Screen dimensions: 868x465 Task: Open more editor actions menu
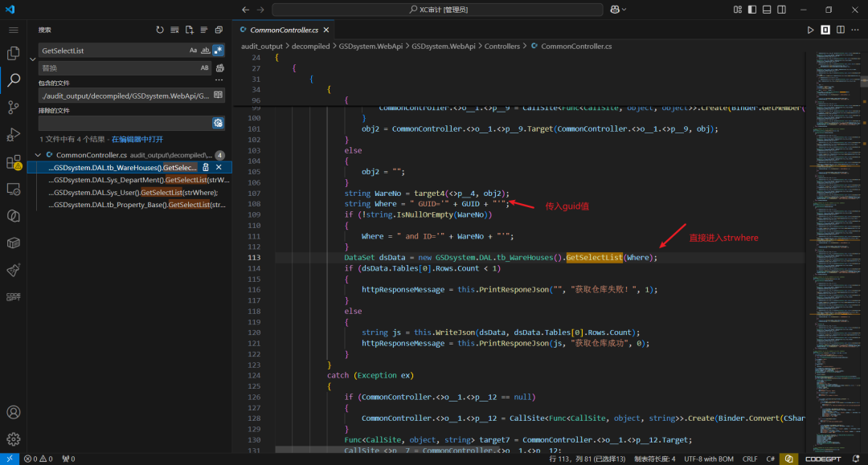coord(855,30)
